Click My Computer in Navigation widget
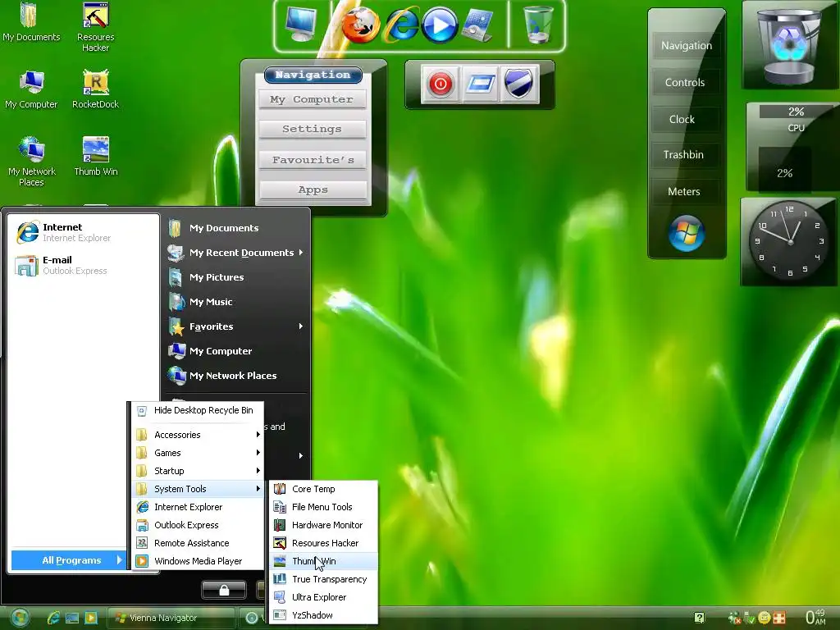 313,99
